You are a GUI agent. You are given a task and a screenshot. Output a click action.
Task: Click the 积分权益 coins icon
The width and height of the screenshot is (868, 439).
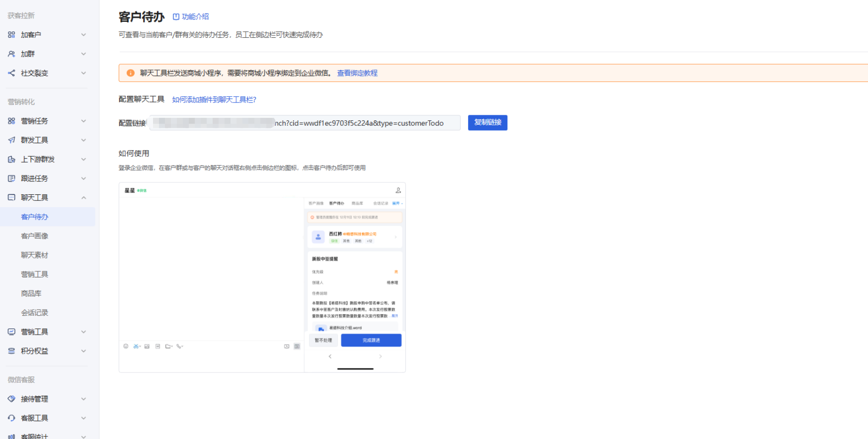click(11, 351)
